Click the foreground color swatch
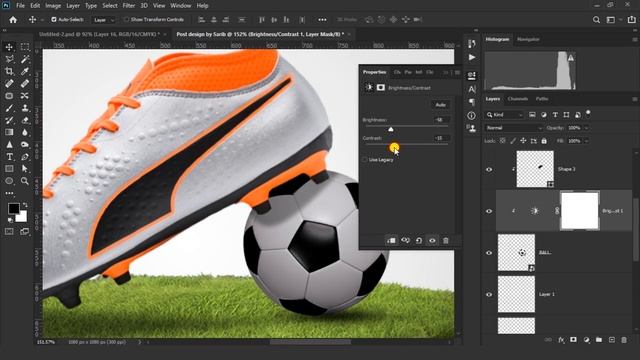 coord(13,209)
